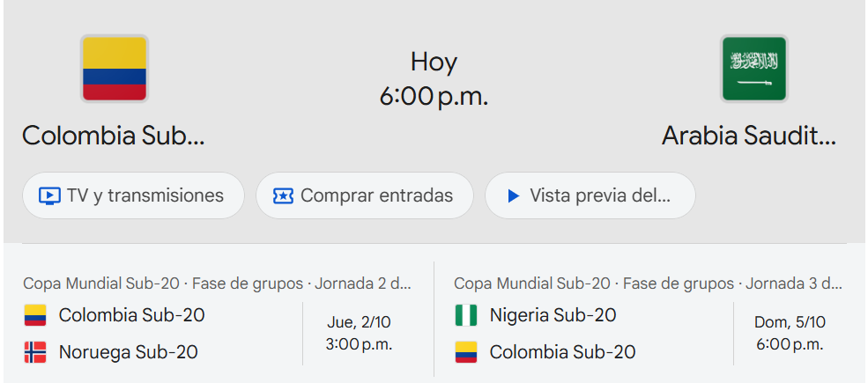Click the play icon beside Vista previa
868x383 pixels.
point(514,195)
